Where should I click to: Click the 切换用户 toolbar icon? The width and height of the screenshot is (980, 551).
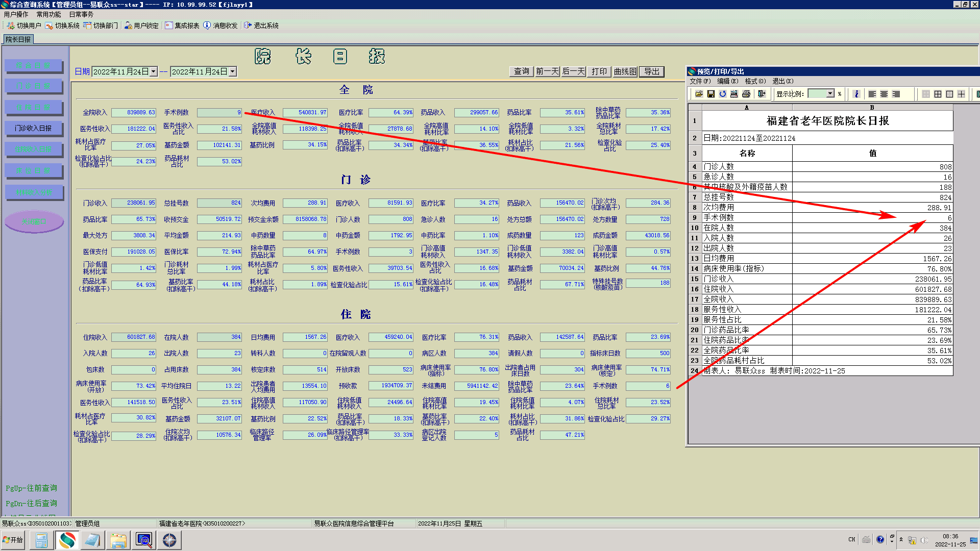click(11, 26)
